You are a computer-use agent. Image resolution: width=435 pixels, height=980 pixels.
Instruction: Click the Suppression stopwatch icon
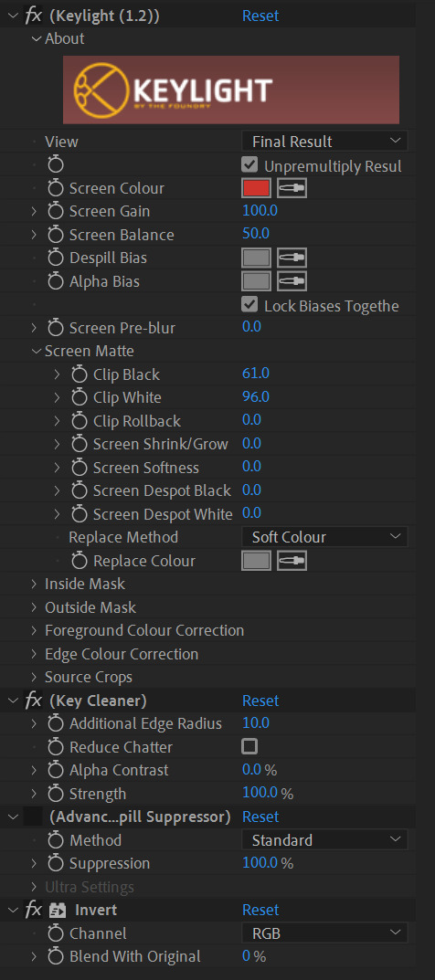[56, 863]
